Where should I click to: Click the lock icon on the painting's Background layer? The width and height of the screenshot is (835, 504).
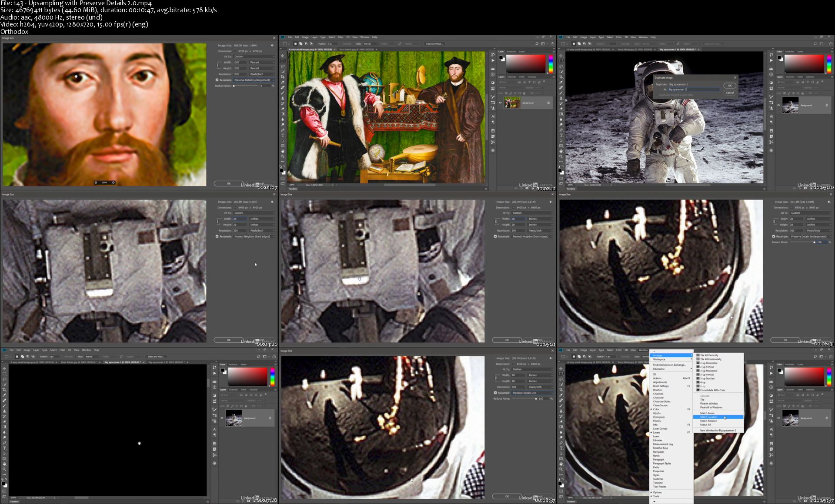pos(548,103)
